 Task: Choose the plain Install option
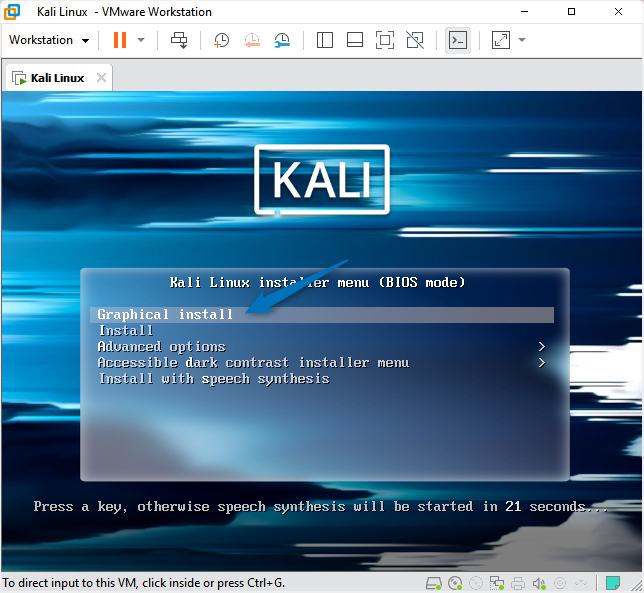coord(126,331)
